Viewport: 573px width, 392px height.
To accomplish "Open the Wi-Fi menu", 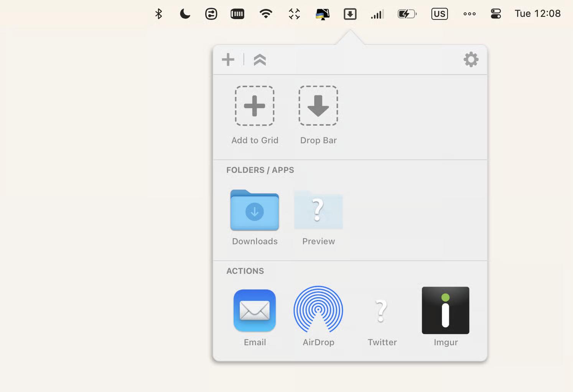I will click(x=265, y=14).
